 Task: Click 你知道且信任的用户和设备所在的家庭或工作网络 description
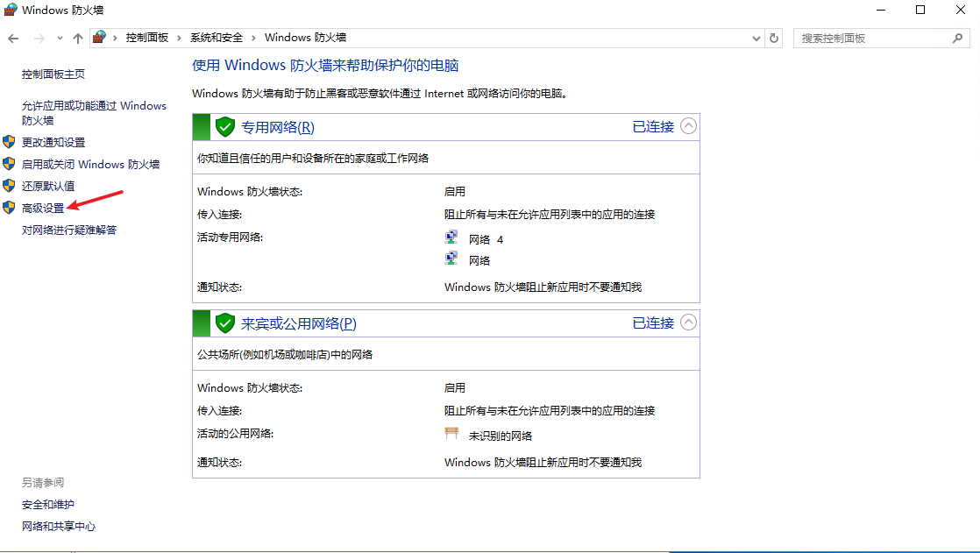point(313,159)
